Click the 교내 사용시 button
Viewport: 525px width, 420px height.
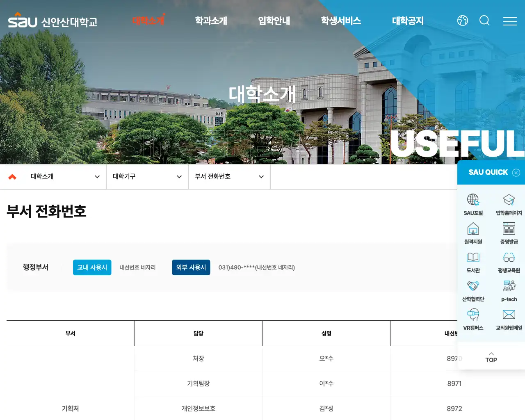click(x=92, y=267)
